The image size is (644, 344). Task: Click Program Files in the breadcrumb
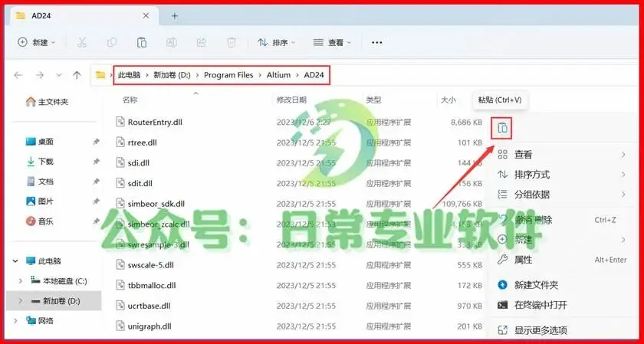click(x=228, y=75)
